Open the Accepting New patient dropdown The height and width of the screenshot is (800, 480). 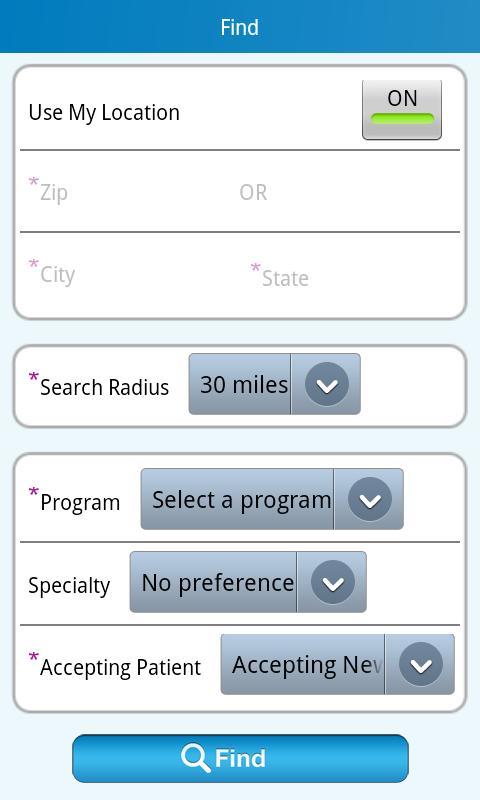(x=337, y=664)
